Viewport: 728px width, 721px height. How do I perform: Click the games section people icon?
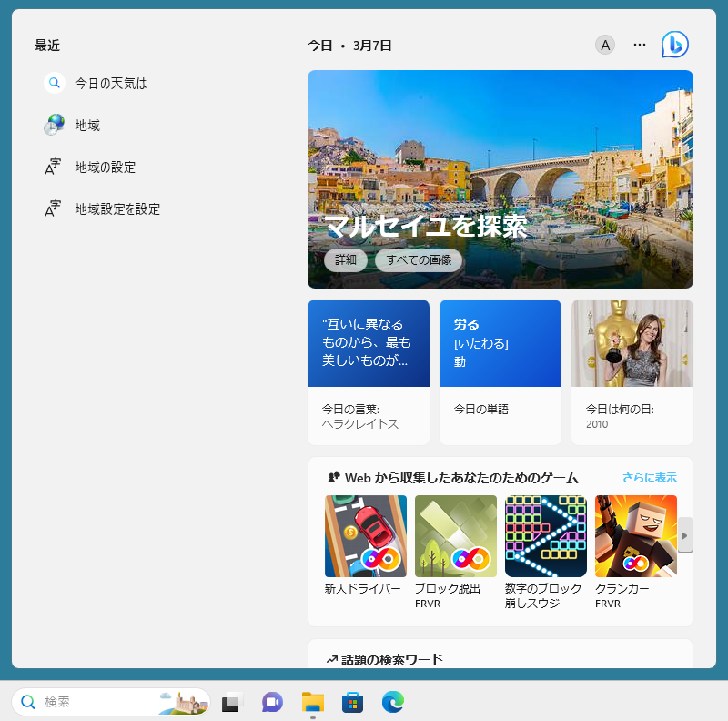332,477
